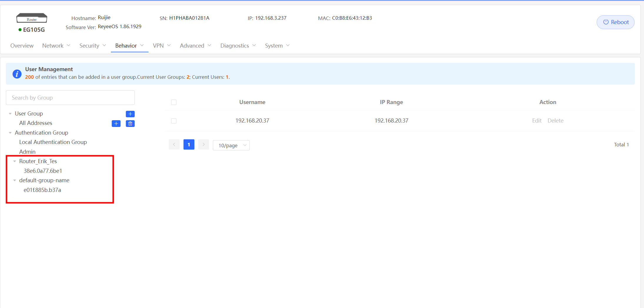Click the router device icon

pyautogui.click(x=32, y=18)
